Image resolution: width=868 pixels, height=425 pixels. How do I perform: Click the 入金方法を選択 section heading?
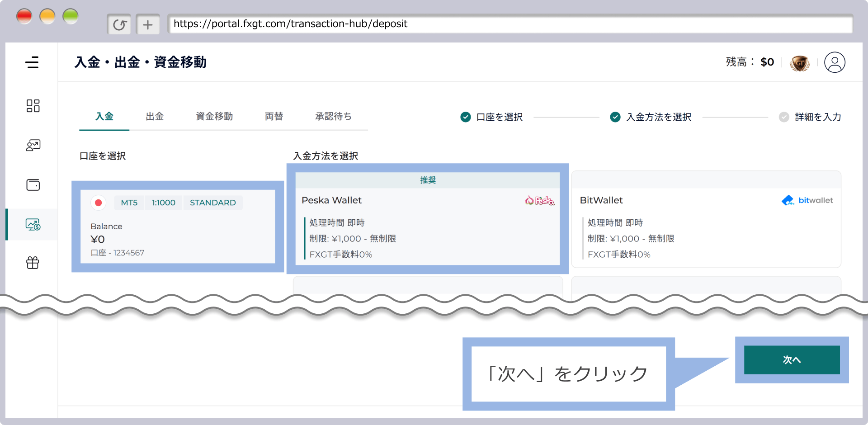pos(325,156)
